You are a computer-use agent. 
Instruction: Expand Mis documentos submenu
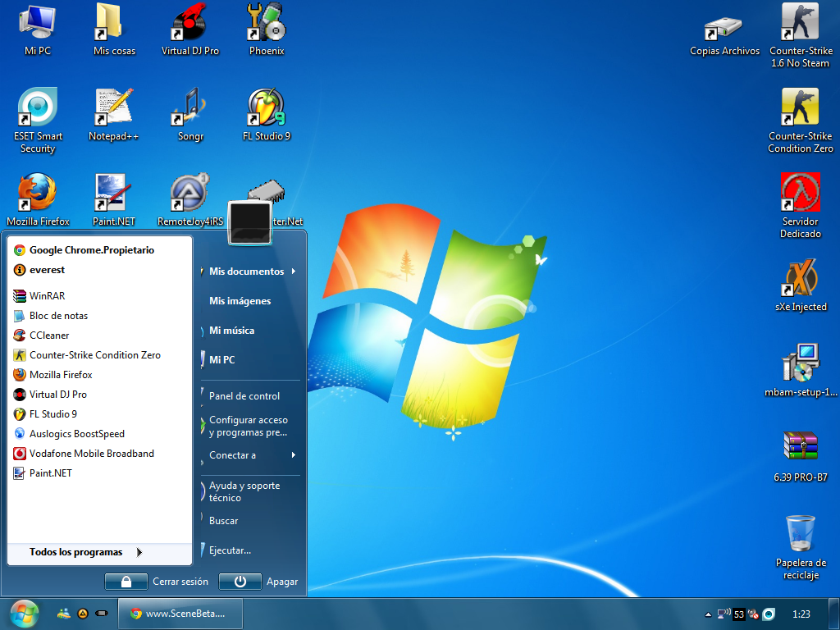pos(250,272)
